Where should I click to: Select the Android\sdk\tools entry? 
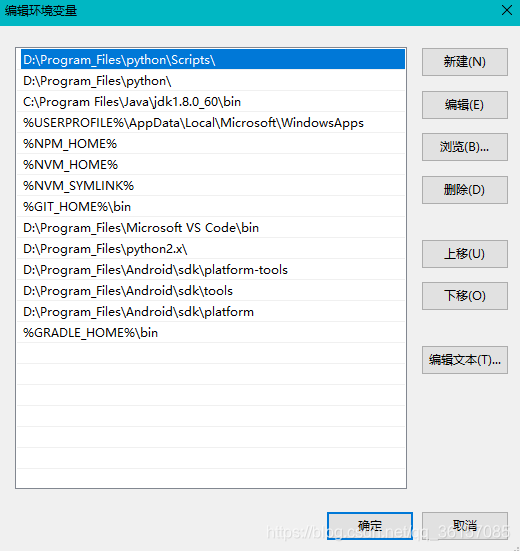pos(213,291)
